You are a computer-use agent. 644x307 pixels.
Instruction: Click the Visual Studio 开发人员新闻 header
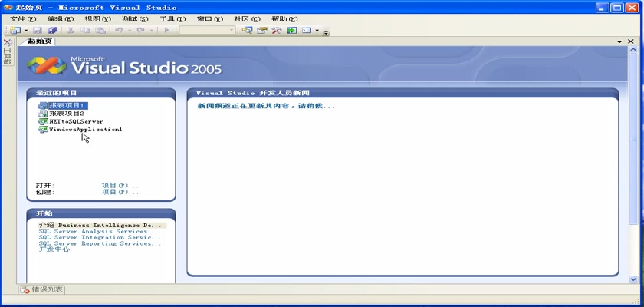point(402,93)
